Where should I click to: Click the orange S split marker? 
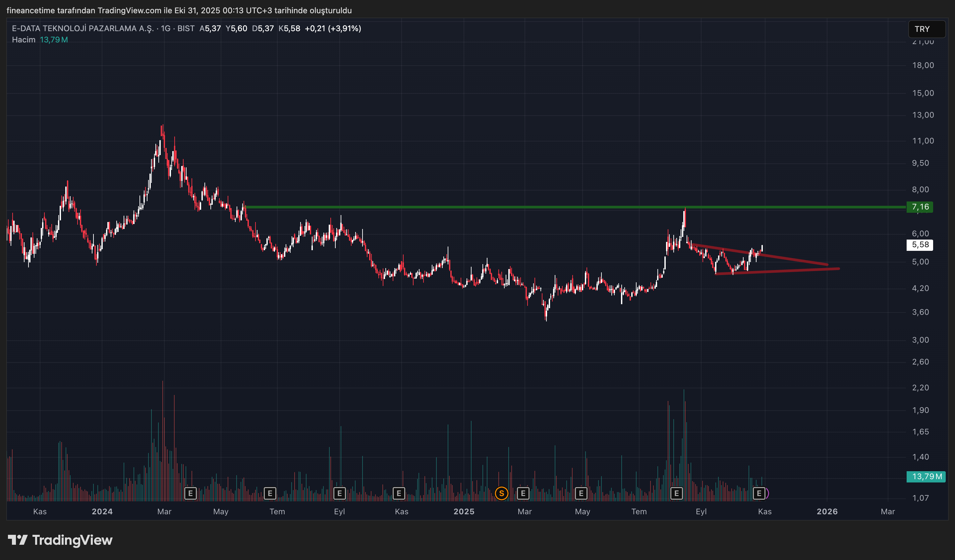[501, 493]
